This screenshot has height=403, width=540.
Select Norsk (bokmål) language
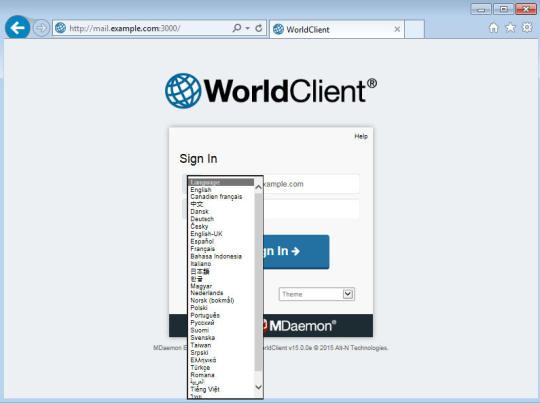click(x=212, y=300)
